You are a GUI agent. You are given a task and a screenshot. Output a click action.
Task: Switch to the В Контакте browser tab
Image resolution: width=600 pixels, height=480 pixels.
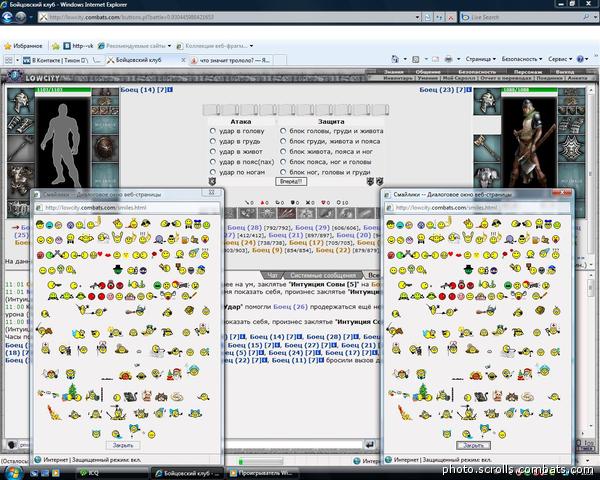(63, 60)
